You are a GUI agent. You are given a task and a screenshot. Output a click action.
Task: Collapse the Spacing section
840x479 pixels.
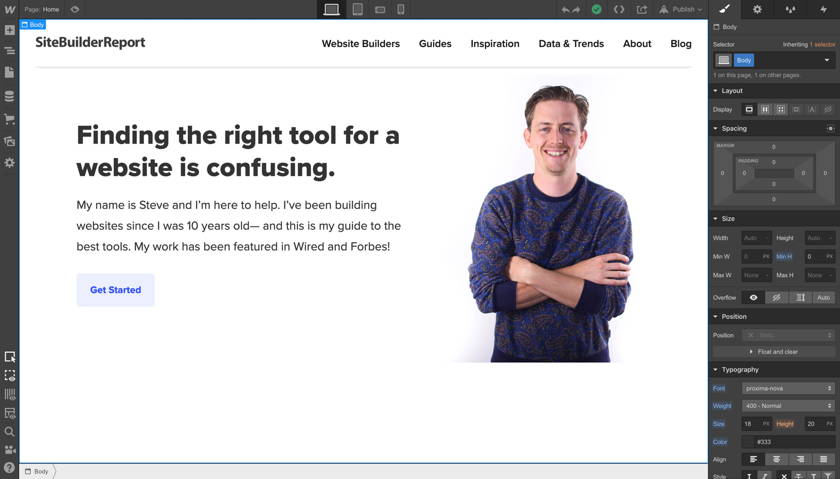tap(733, 129)
